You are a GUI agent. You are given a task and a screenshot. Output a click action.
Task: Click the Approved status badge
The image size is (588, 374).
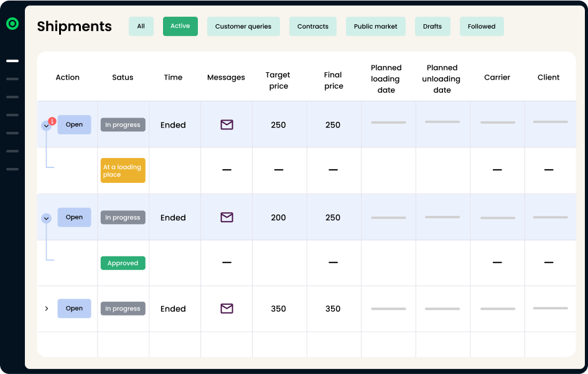(x=123, y=263)
